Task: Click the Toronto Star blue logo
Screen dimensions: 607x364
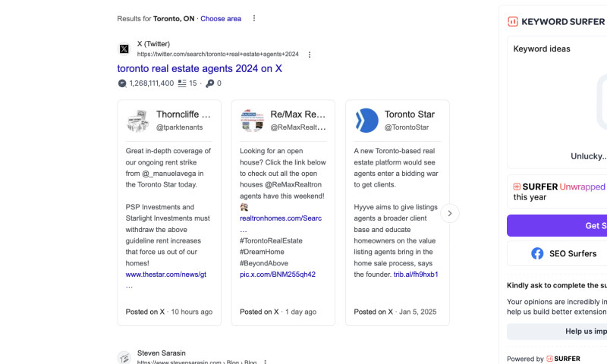Action: click(366, 120)
